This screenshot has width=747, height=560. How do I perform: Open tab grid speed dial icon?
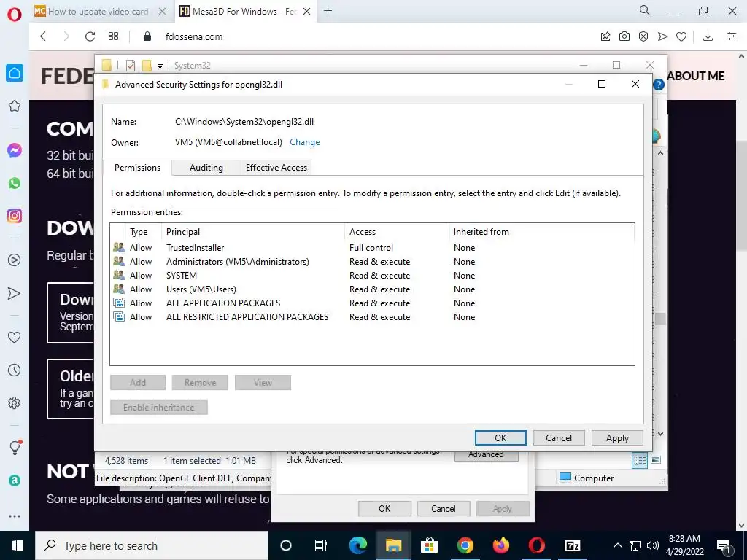click(113, 36)
